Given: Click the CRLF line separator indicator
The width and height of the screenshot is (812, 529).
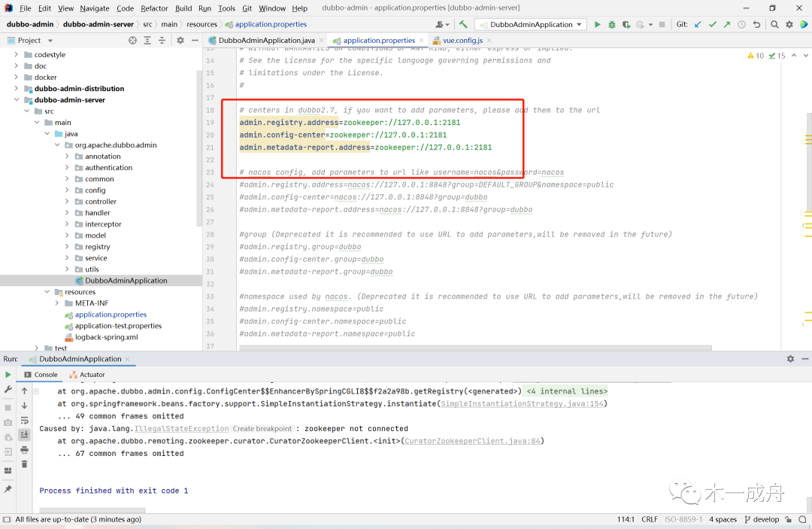Looking at the screenshot, I should (x=650, y=520).
